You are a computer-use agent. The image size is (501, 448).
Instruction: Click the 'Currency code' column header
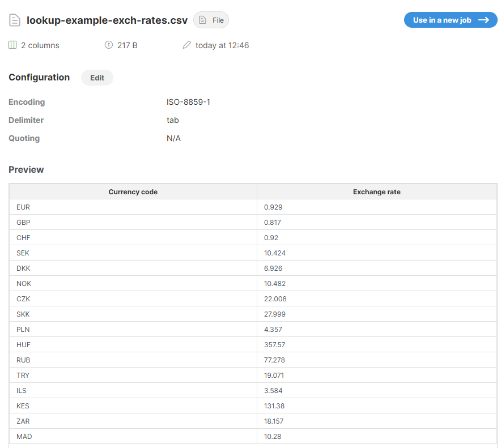(x=133, y=191)
